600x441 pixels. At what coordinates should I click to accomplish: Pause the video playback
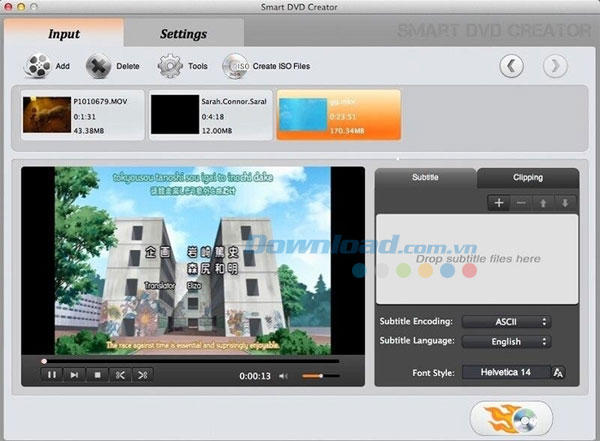point(51,375)
